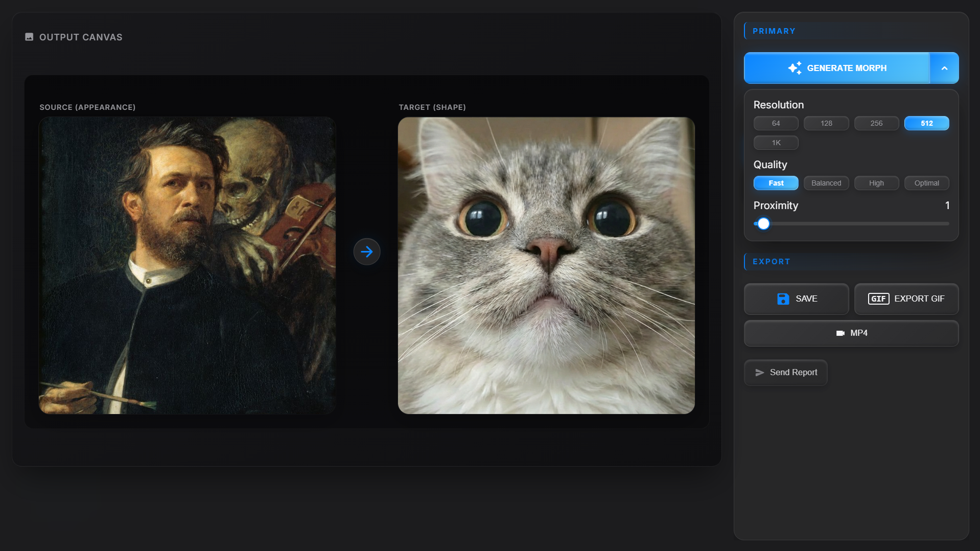
Task: Collapse options via chevron beside Generate Morph
Action: pos(944,68)
